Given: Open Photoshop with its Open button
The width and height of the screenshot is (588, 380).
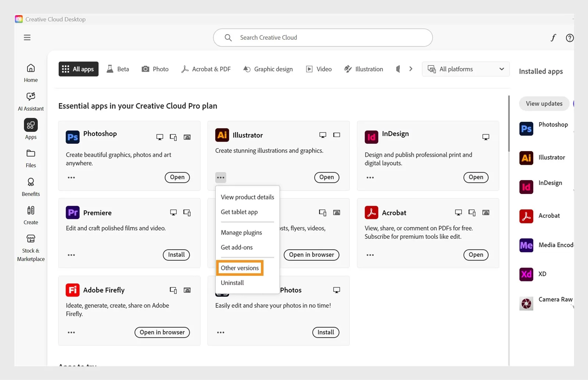Looking at the screenshot, I should (x=177, y=177).
